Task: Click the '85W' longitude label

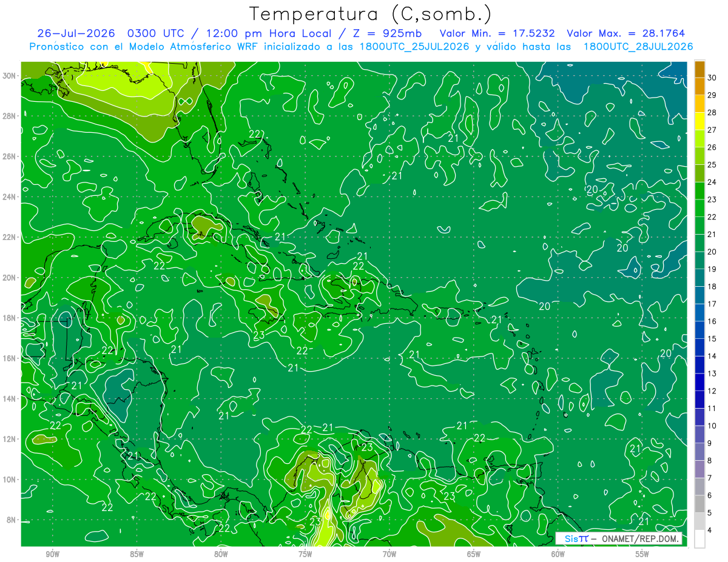Action: pos(136,554)
